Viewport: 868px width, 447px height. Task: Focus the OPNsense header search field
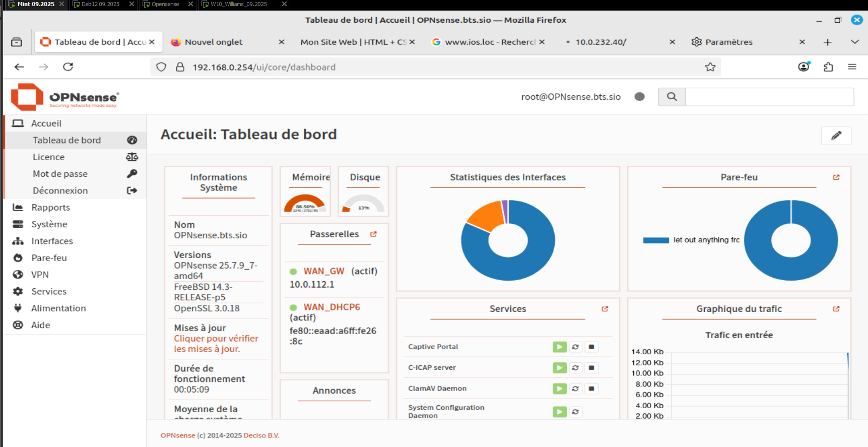(x=770, y=97)
